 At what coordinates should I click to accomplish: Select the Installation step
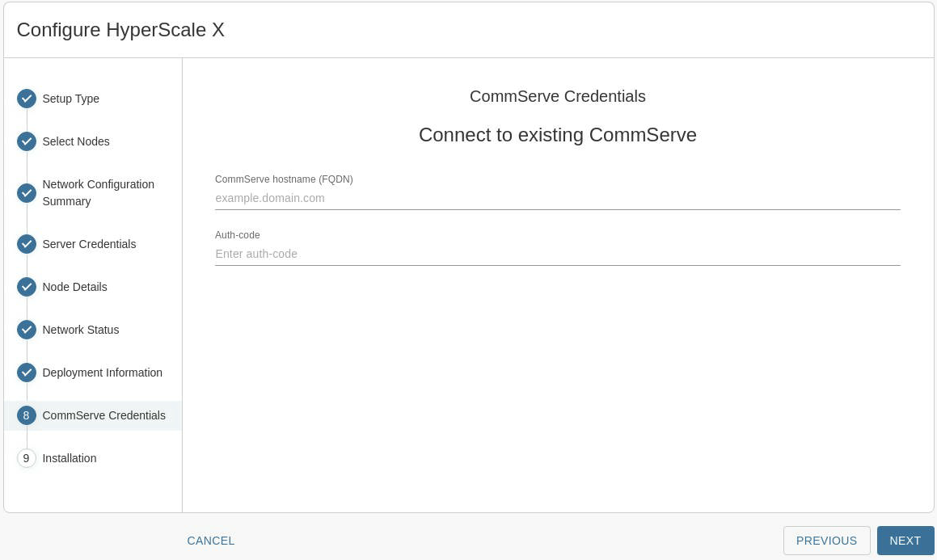70,458
